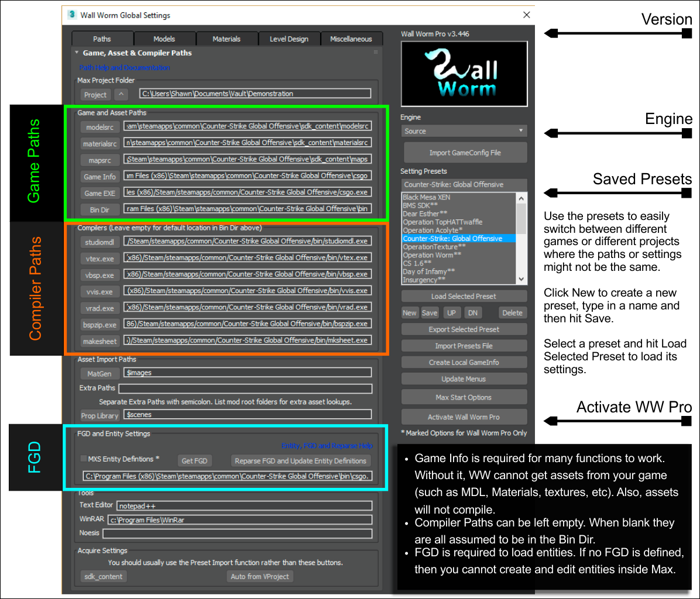Click the makesheet button
The image size is (700, 599).
pos(99,341)
